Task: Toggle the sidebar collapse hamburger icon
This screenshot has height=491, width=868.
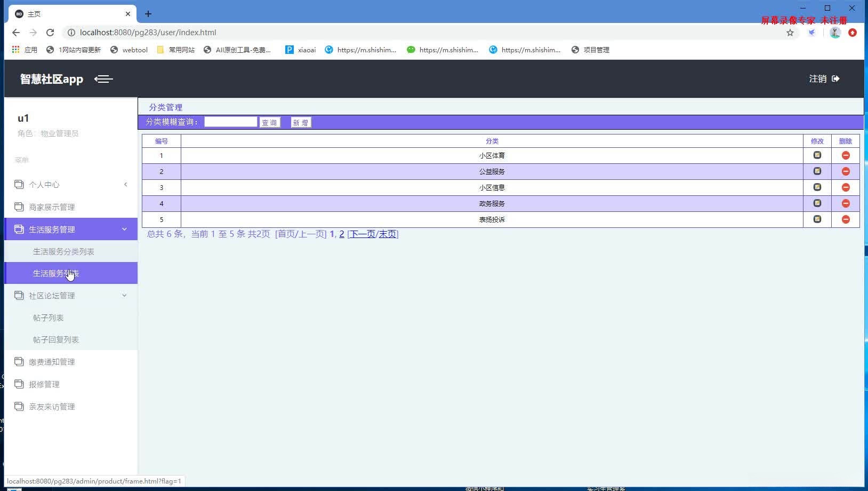Action: tap(103, 79)
